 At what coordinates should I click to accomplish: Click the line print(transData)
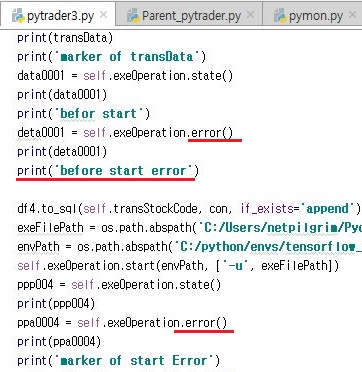coord(65,38)
